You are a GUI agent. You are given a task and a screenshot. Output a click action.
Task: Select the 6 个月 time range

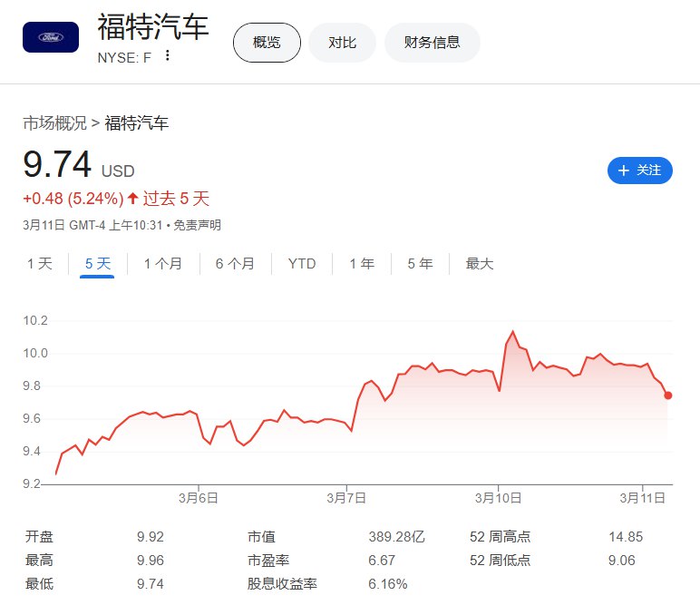(x=235, y=263)
